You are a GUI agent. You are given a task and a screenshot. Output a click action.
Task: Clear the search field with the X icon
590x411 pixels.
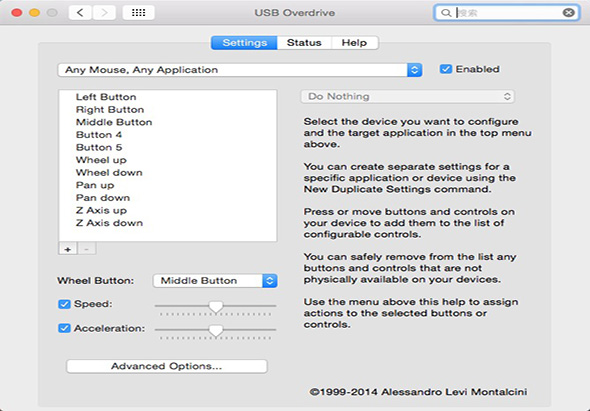pos(569,13)
